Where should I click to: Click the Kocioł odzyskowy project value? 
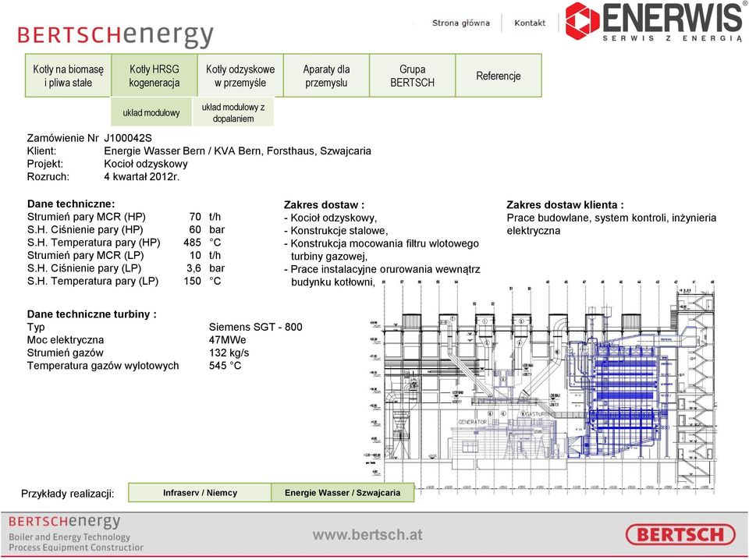[146, 164]
